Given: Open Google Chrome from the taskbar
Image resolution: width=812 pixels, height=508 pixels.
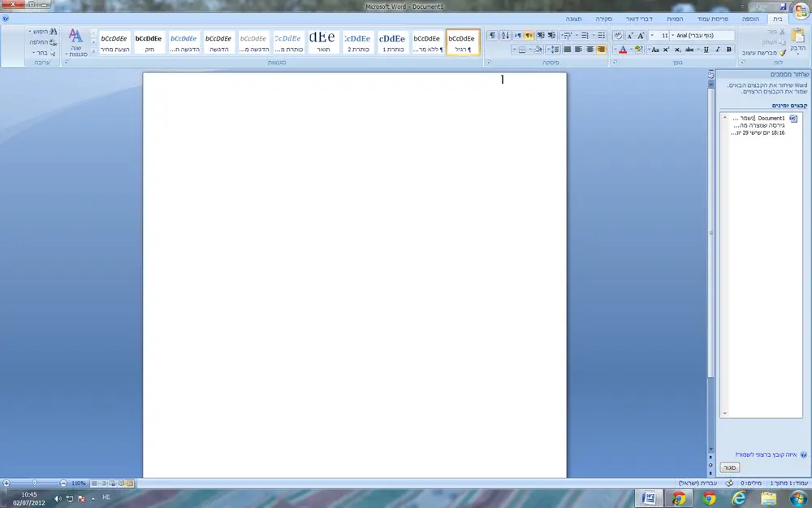Looking at the screenshot, I should point(709,497).
